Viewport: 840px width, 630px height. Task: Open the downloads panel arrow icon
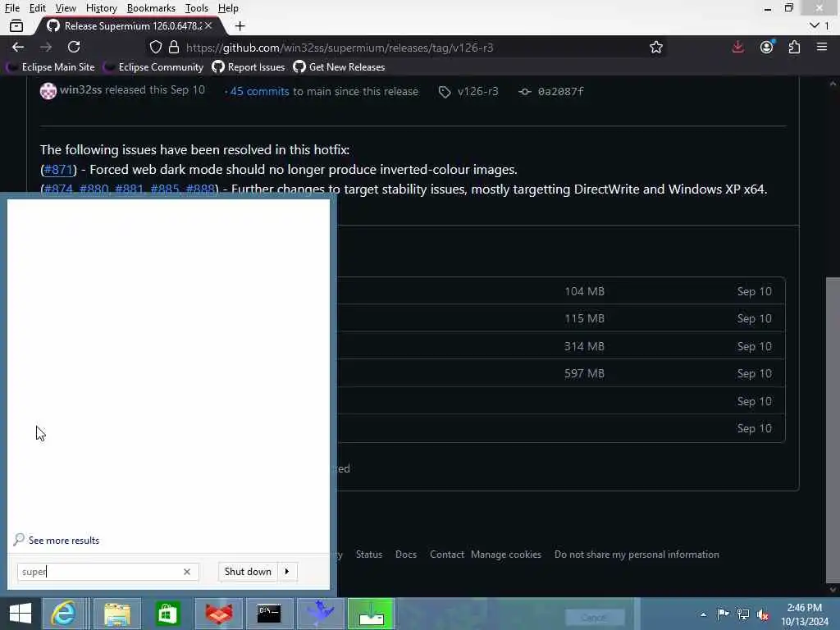[x=737, y=47]
